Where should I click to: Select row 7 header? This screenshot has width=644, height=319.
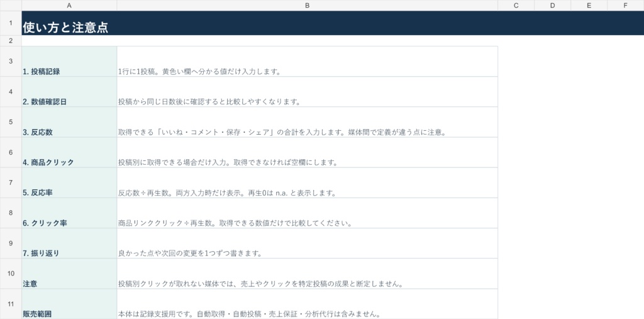click(11, 182)
